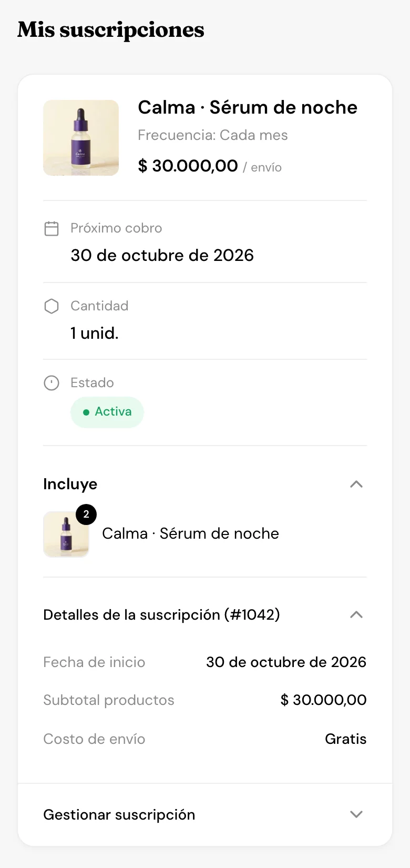Click the calendar icon beside Próximo cobro
The height and width of the screenshot is (868, 410).
tap(52, 228)
